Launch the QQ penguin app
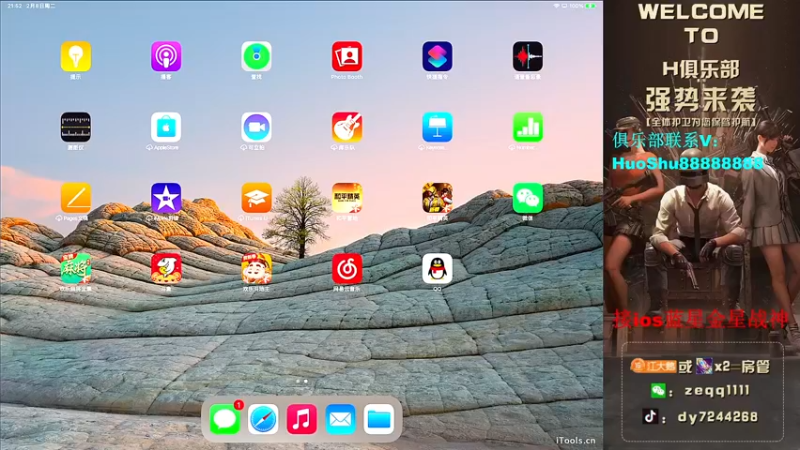The image size is (800, 450). pyautogui.click(x=437, y=268)
